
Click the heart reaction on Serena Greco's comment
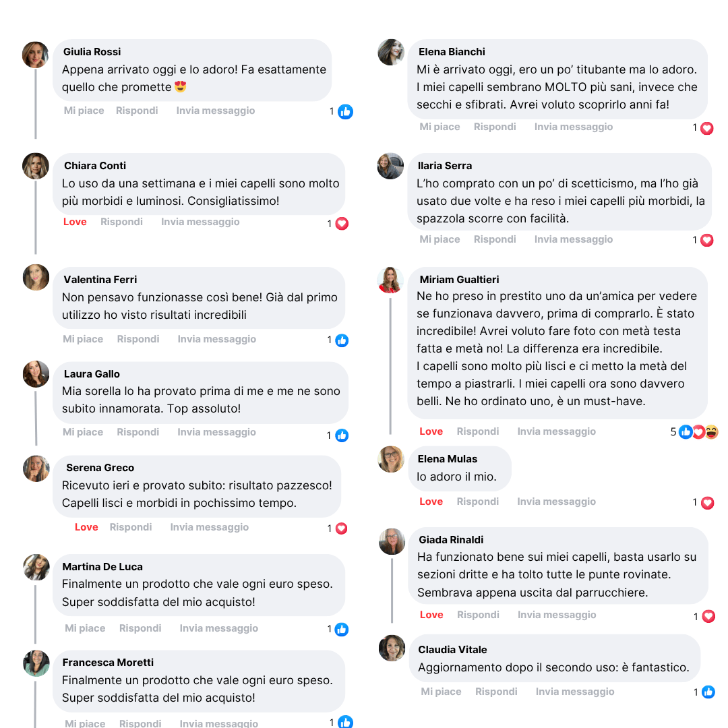(x=342, y=528)
